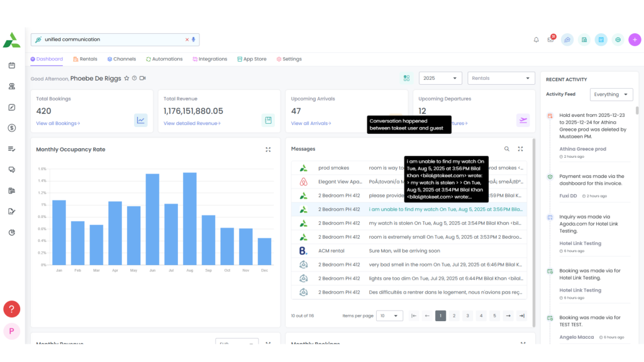Follow the View all Bookings link
Image resolution: width=644 pixels, height=362 pixels.
click(x=58, y=123)
